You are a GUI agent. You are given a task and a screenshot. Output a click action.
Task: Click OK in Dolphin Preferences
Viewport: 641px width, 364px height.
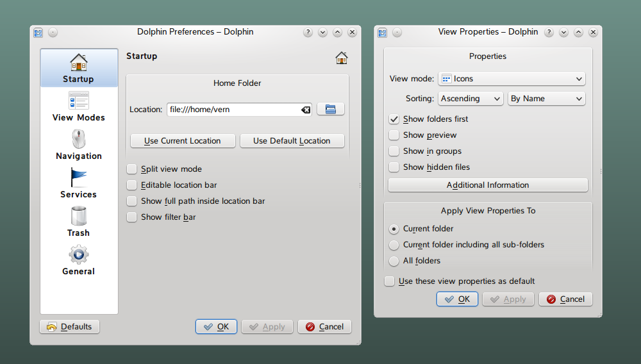click(x=216, y=326)
